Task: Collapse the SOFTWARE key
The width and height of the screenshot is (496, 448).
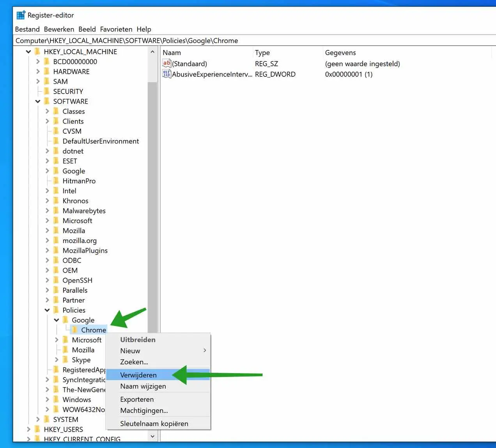Action: pyautogui.click(x=38, y=101)
